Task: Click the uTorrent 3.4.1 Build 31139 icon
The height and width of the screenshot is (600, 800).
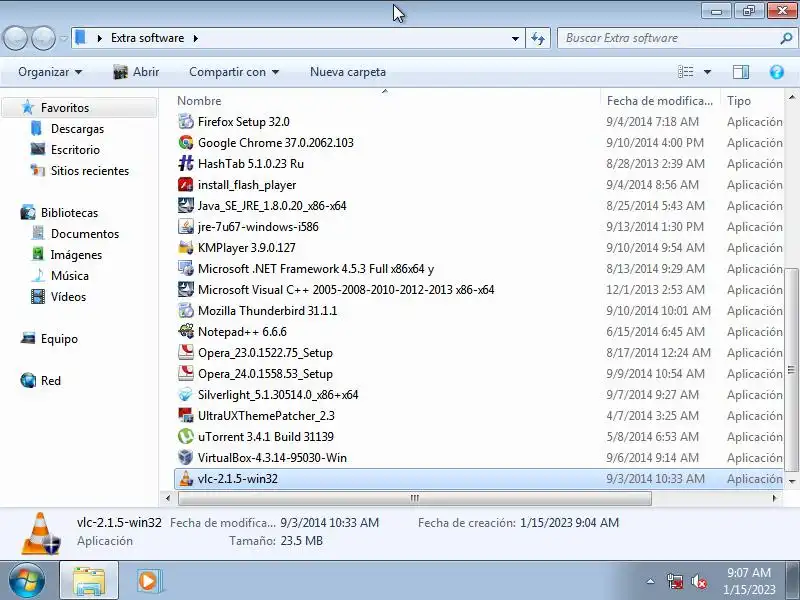Action: click(x=186, y=436)
